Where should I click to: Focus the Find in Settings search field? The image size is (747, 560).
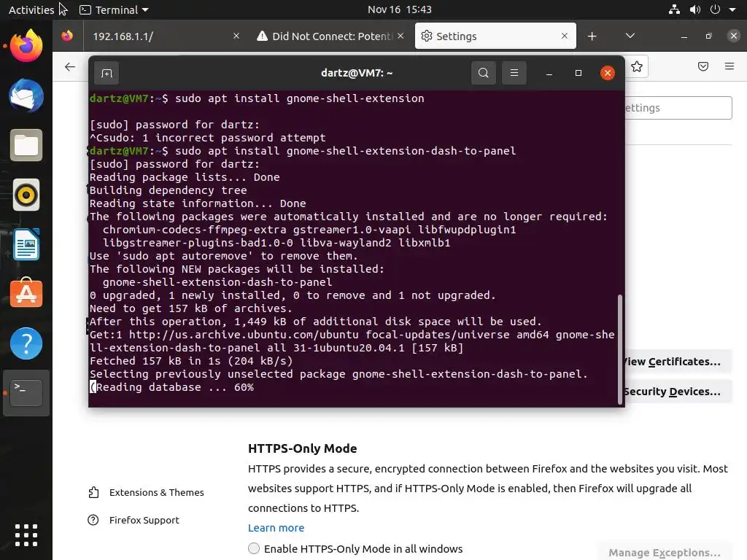[x=678, y=108]
